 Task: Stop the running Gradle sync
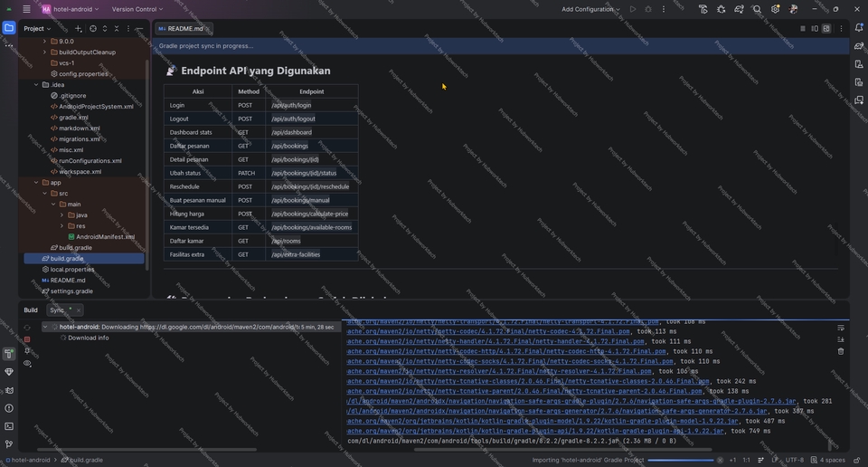tap(27, 339)
